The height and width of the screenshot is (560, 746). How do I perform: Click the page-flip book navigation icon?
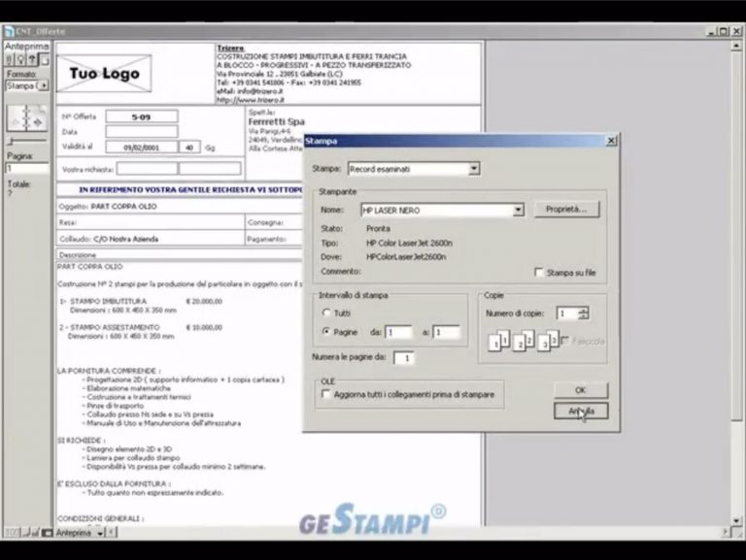click(x=26, y=119)
